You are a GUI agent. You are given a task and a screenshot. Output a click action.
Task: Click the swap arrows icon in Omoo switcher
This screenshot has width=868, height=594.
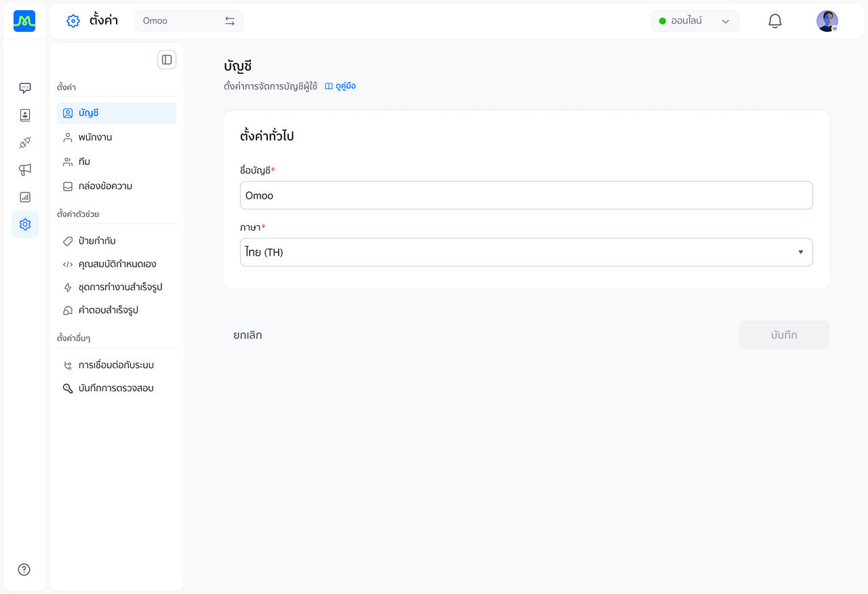[x=230, y=21]
